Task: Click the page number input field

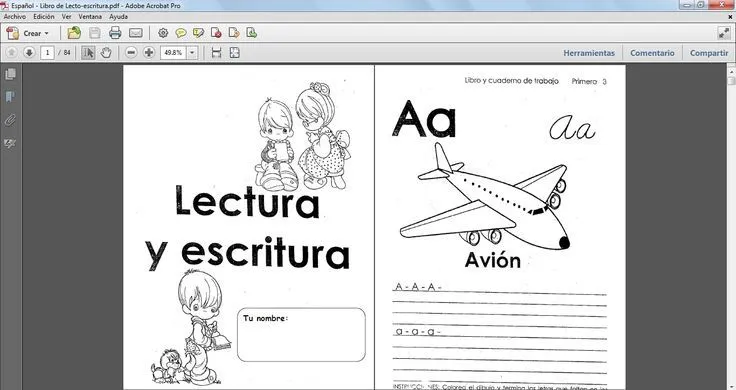Action: 47,53
